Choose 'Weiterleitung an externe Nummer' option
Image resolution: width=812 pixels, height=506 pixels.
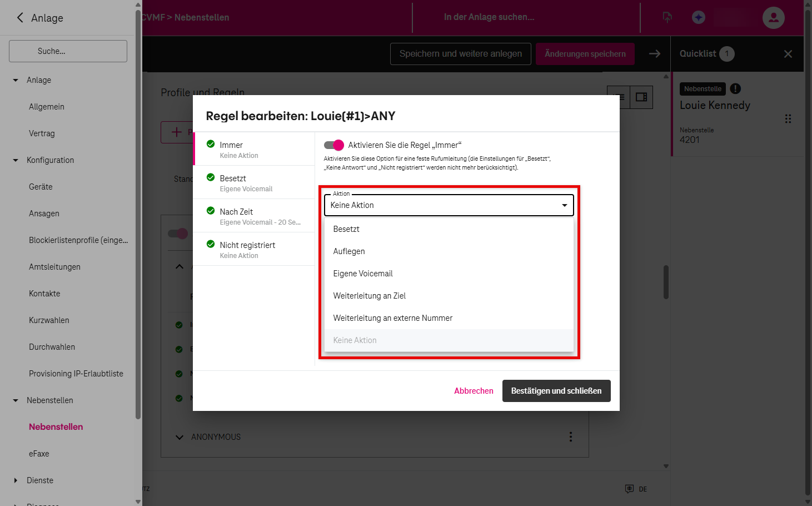(392, 318)
